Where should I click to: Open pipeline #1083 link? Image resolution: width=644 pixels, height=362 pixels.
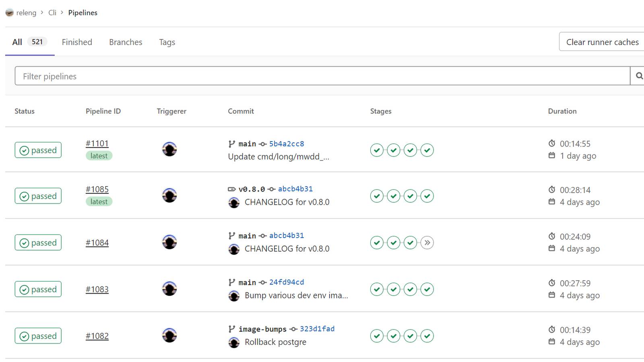tap(97, 289)
